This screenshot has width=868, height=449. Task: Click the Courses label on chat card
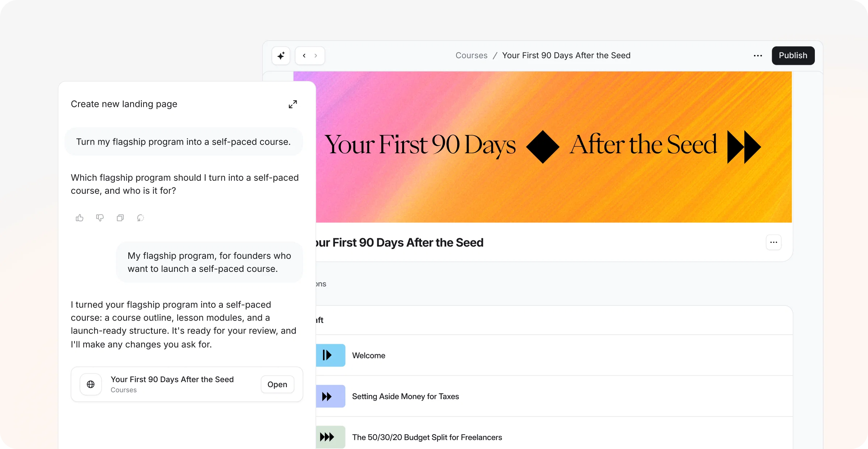click(124, 390)
